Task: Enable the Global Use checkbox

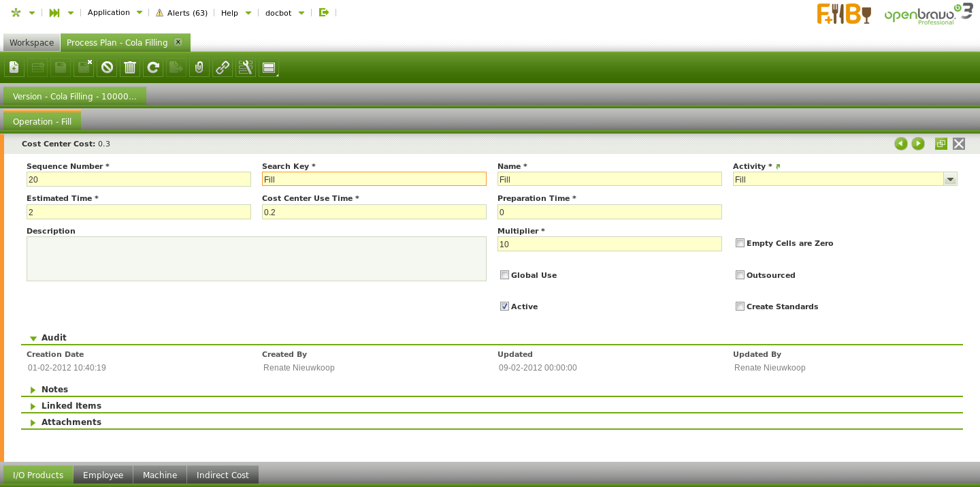Action: pos(504,275)
